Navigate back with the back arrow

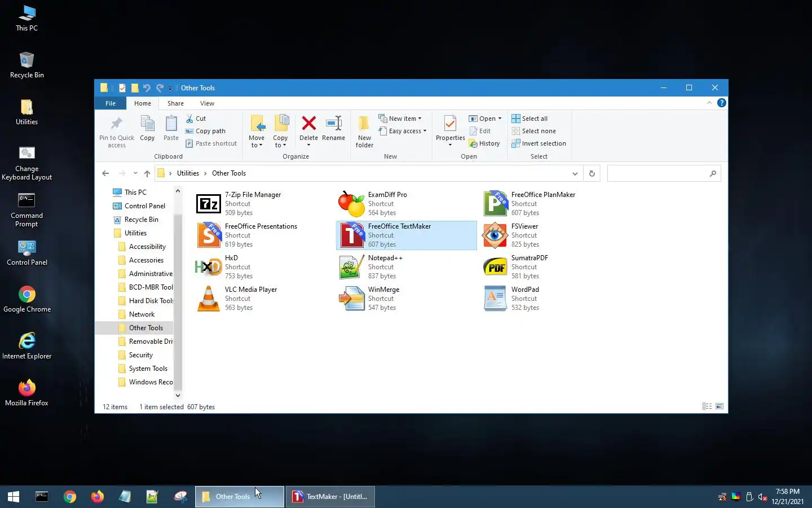pyautogui.click(x=105, y=173)
